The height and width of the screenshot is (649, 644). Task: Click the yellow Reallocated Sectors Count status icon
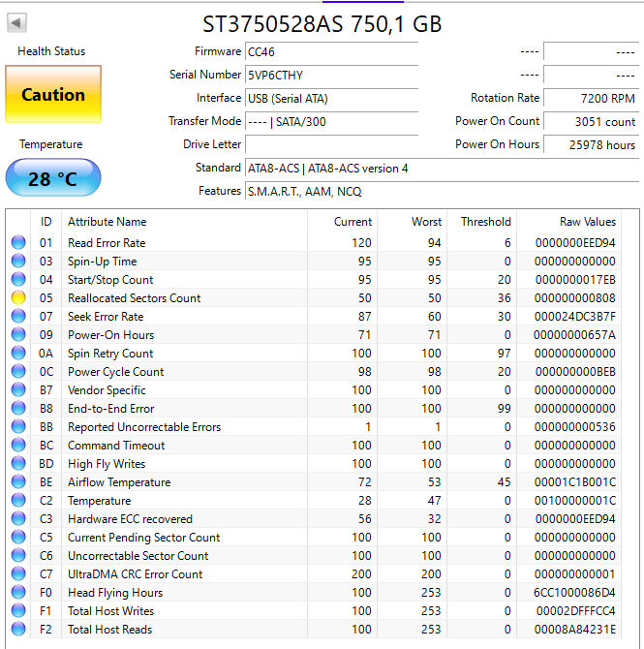[17, 298]
